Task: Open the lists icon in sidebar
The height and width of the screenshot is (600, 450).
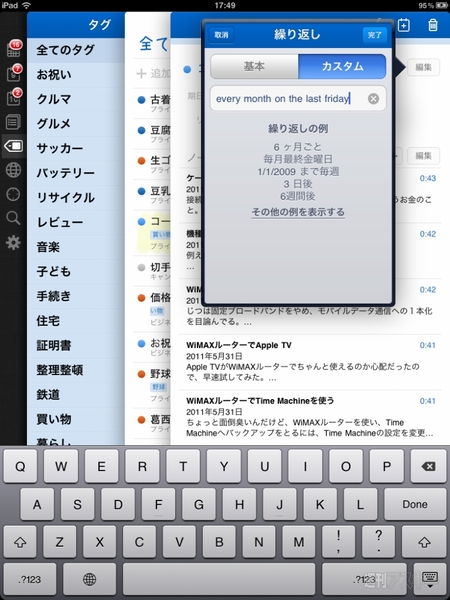Action: tap(13, 122)
